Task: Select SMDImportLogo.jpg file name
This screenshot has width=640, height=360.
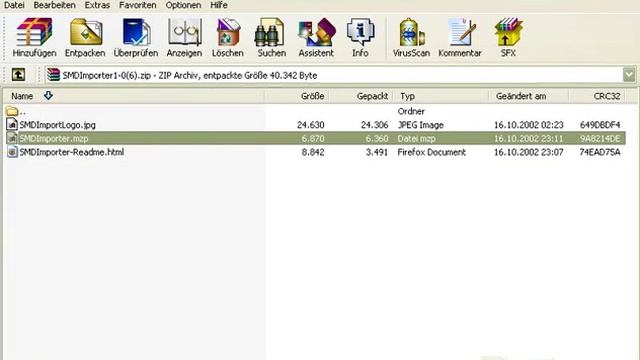Action: (x=58, y=125)
